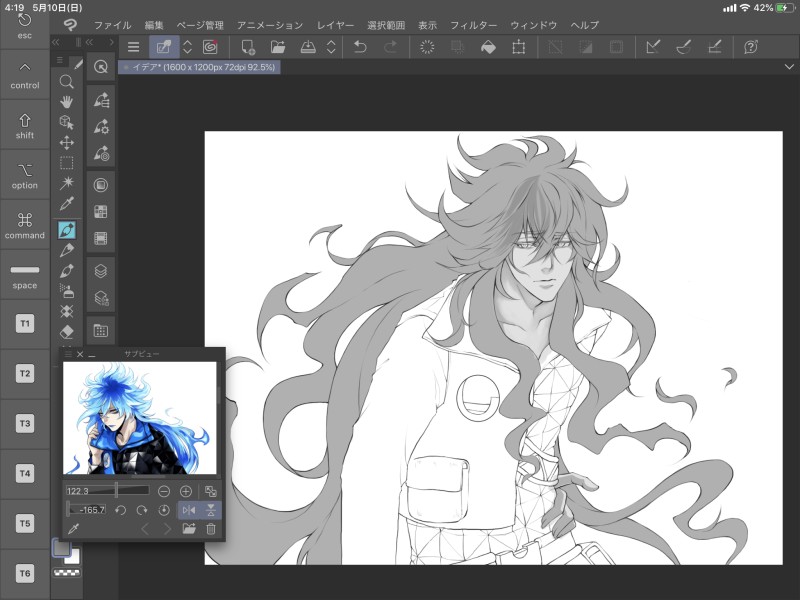
Task: Expand the palette dock with right arrow
Action: tap(111, 42)
